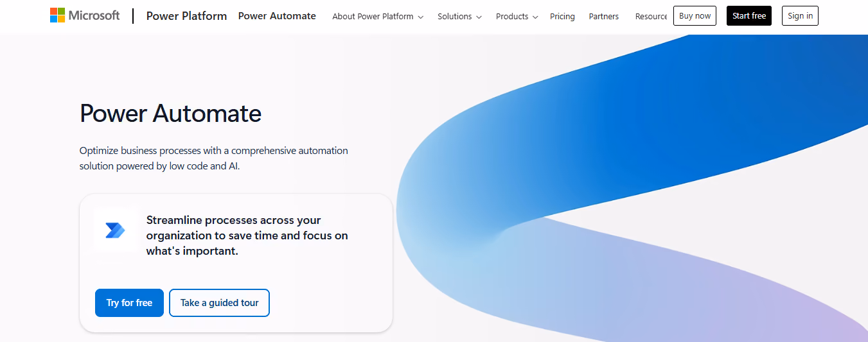Expand the Solutions dropdown
This screenshot has height=342, width=868.
click(x=459, y=17)
